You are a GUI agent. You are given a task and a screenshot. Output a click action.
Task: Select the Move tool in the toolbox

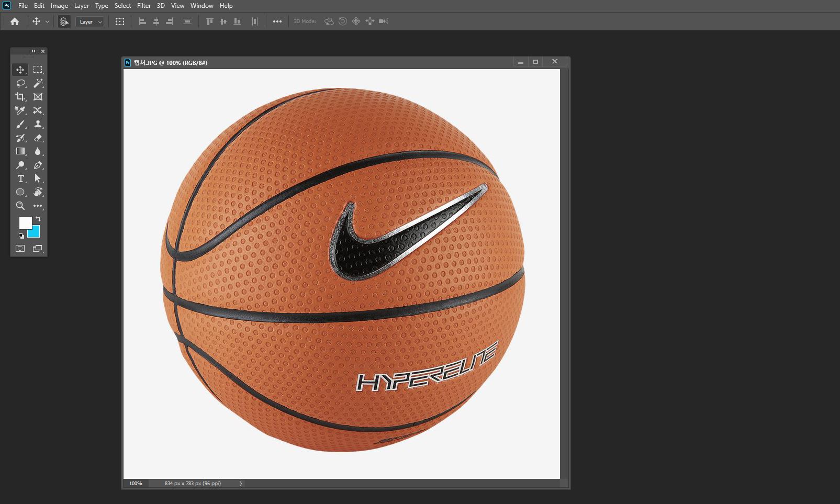pyautogui.click(x=20, y=70)
